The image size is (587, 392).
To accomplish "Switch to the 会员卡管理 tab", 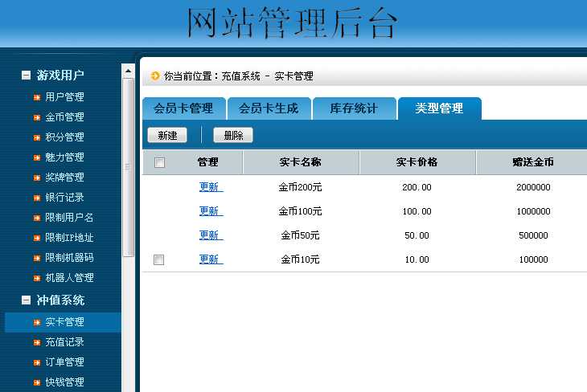I will click(x=184, y=108).
